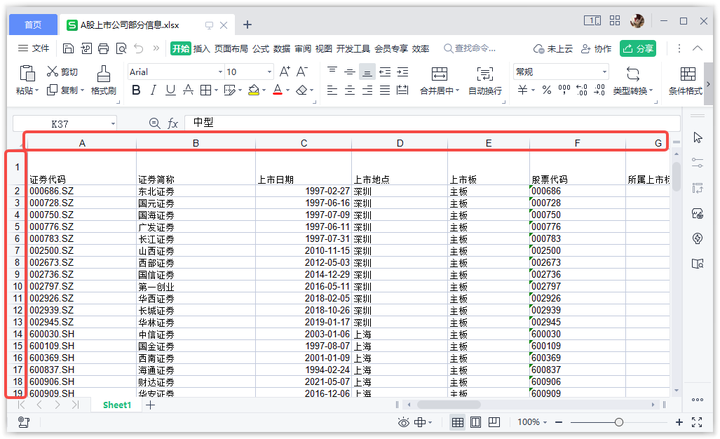Enter full screen mode icon
Screen dimensions: 720x439
(x=697, y=422)
